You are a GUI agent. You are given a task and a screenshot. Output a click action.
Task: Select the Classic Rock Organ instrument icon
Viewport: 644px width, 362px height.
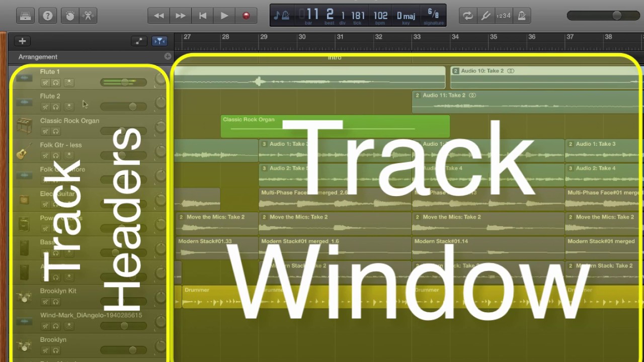click(x=24, y=126)
